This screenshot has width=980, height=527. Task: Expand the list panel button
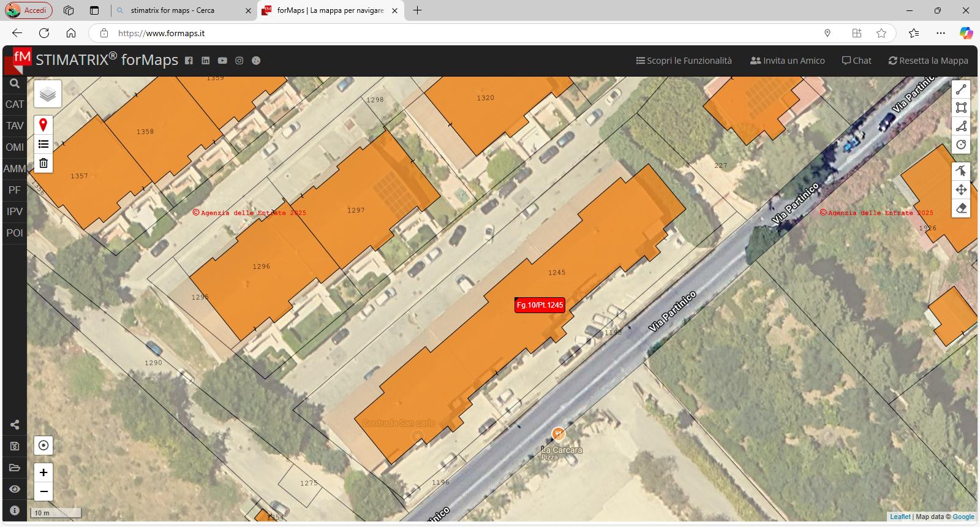(43, 144)
